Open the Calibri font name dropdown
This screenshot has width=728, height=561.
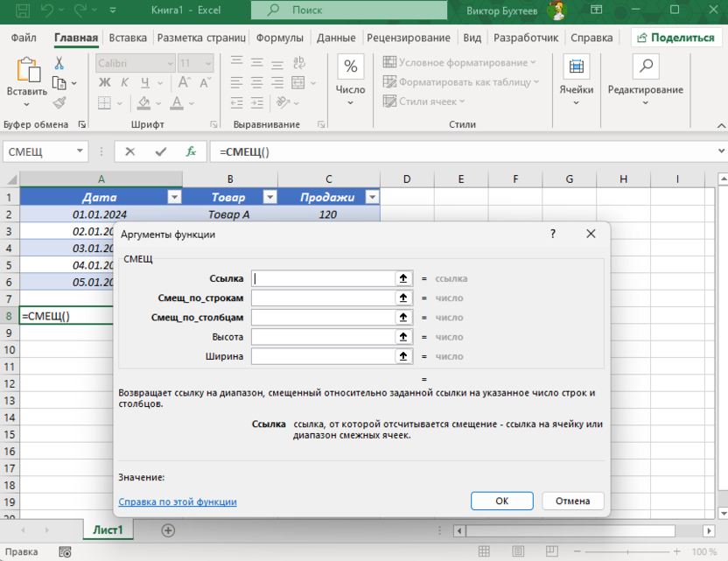click(171, 63)
